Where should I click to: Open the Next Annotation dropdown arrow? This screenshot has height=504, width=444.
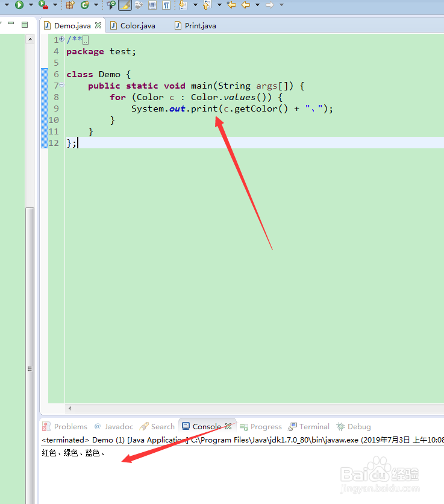195,5
